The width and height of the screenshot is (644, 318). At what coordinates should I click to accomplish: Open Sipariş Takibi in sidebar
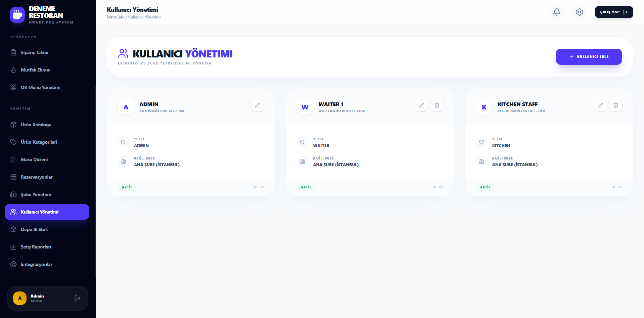pyautogui.click(x=34, y=52)
